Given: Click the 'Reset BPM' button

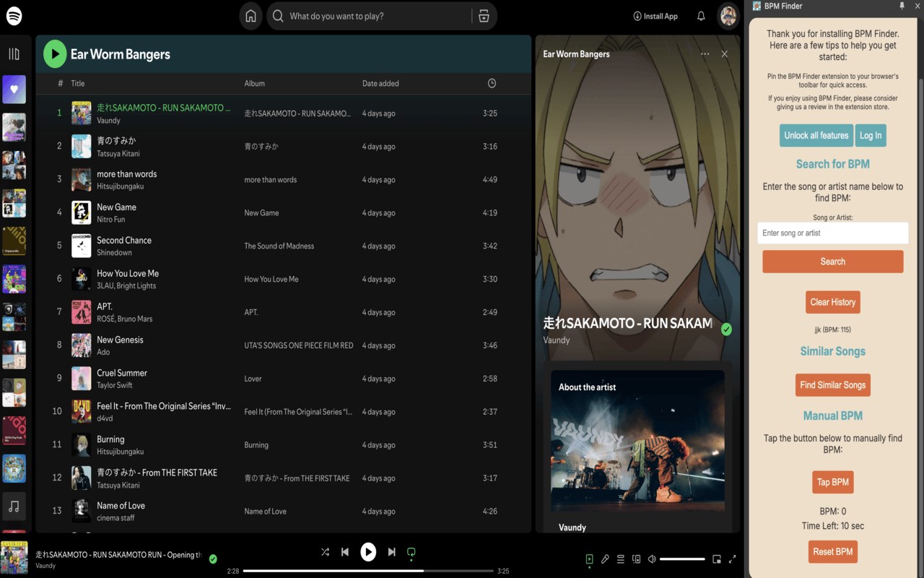Looking at the screenshot, I should [833, 551].
